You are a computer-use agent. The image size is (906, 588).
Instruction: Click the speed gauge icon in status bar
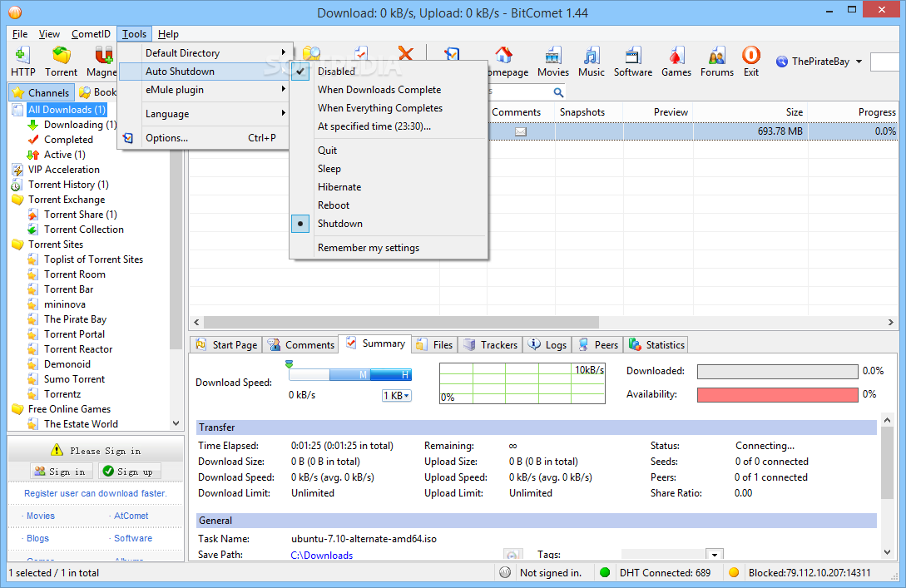point(505,572)
